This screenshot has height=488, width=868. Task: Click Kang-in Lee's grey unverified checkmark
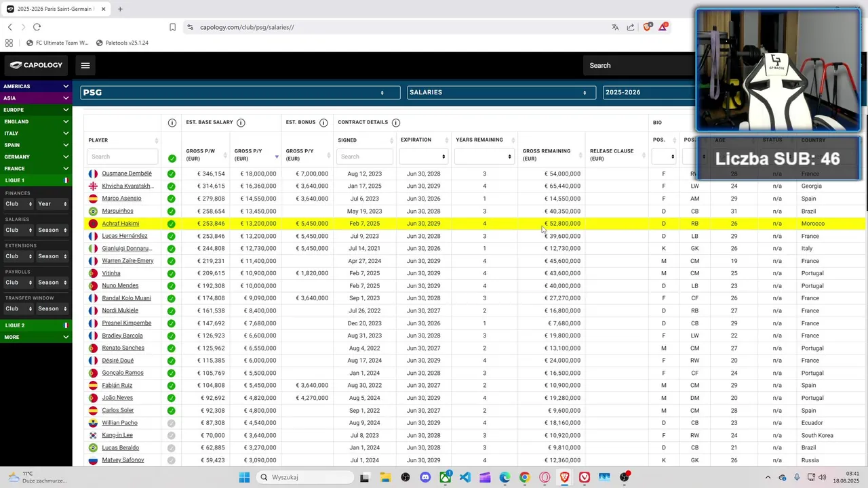172,436
